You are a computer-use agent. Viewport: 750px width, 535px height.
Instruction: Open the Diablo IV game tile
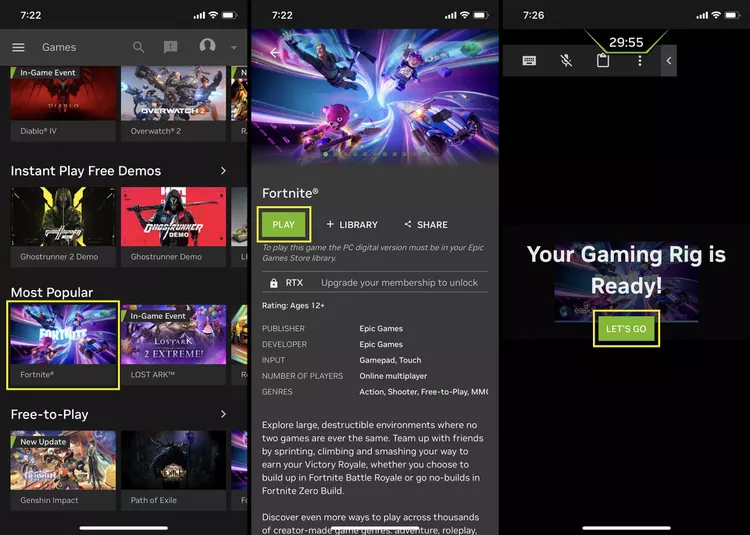pyautogui.click(x=63, y=103)
